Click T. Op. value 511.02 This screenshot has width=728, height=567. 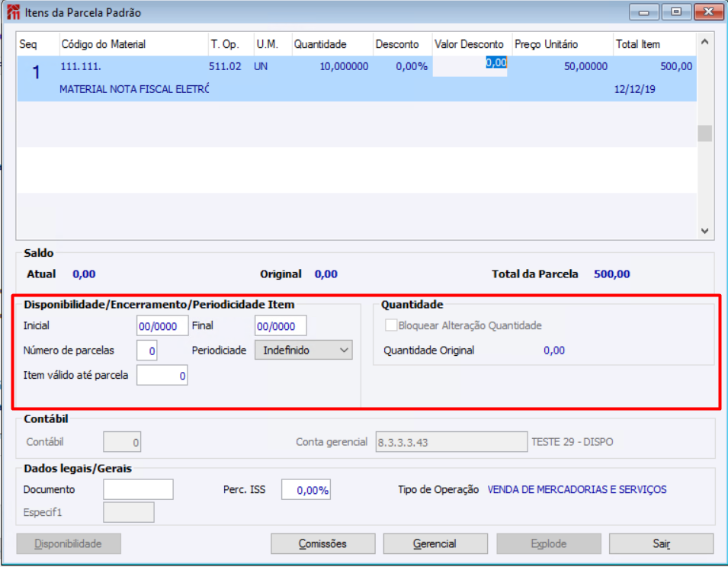(225, 67)
